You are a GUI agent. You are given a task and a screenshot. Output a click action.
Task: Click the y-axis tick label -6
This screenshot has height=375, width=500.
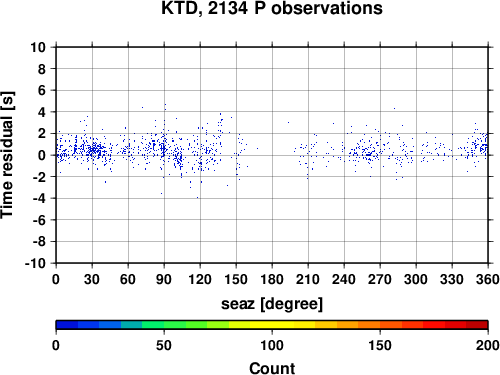pyautogui.click(x=39, y=220)
